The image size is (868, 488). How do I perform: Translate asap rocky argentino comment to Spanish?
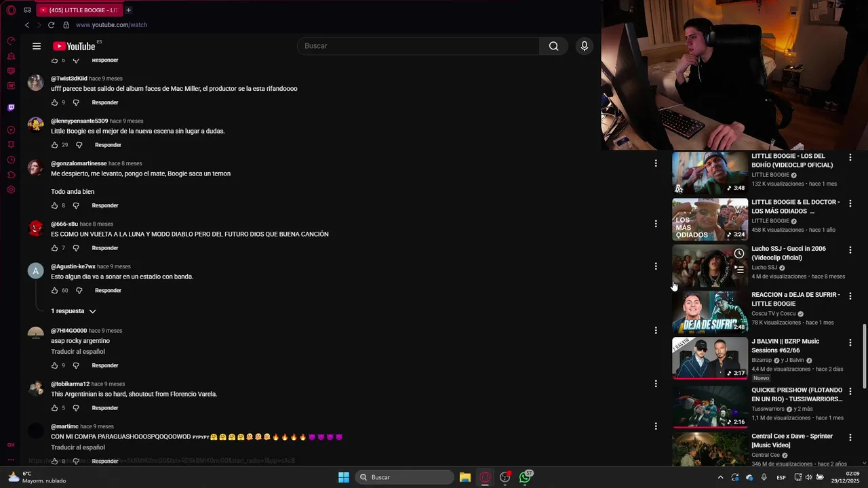[78, 352]
